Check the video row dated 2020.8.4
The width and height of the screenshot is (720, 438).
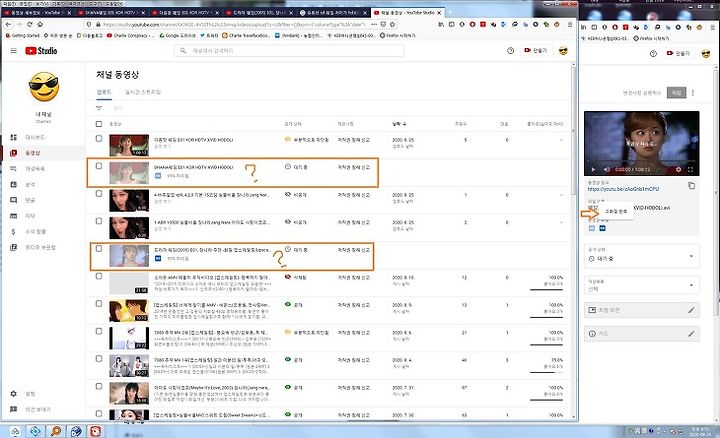click(99, 359)
